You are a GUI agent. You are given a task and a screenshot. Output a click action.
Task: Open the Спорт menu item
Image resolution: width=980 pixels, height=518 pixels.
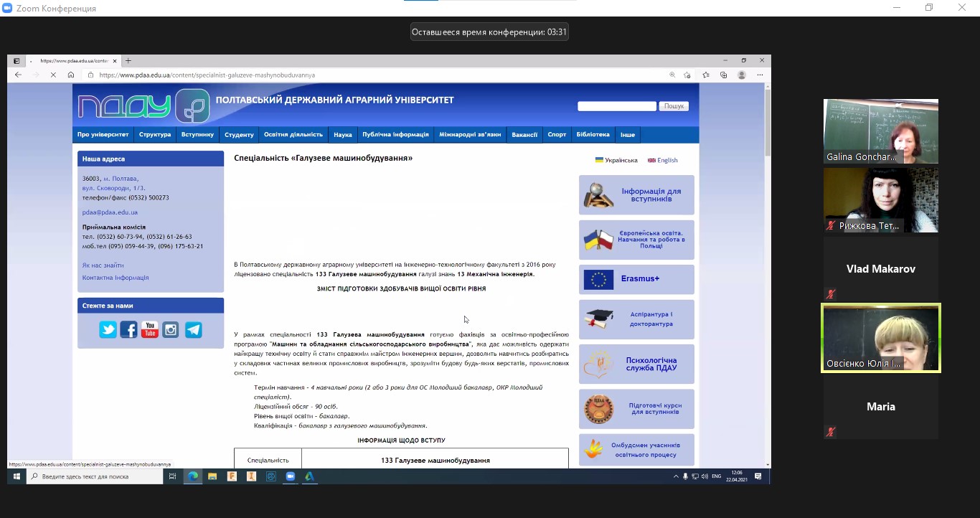pos(557,135)
